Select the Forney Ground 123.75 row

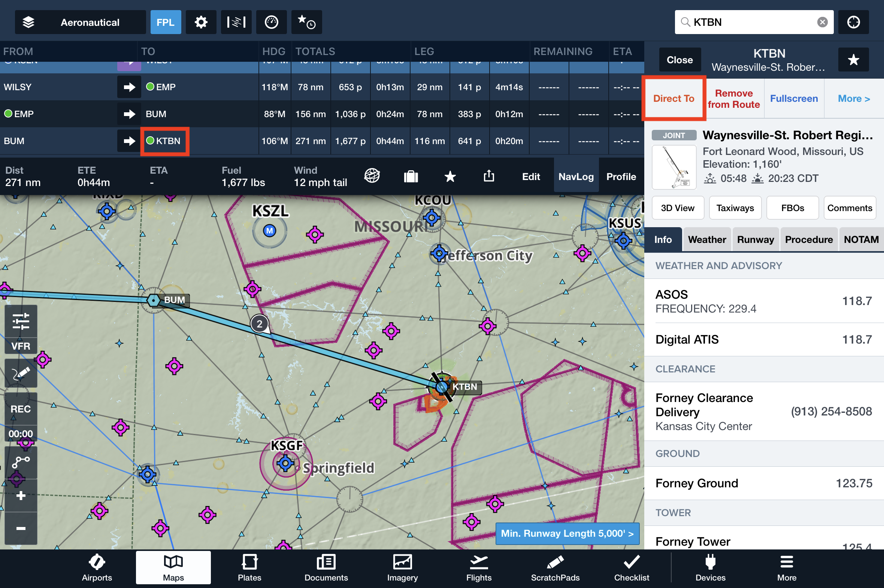click(764, 483)
